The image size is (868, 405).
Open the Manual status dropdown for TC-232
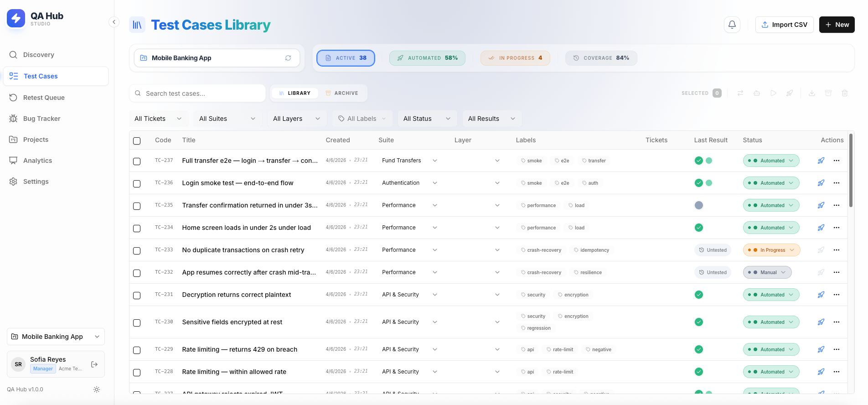click(x=767, y=272)
